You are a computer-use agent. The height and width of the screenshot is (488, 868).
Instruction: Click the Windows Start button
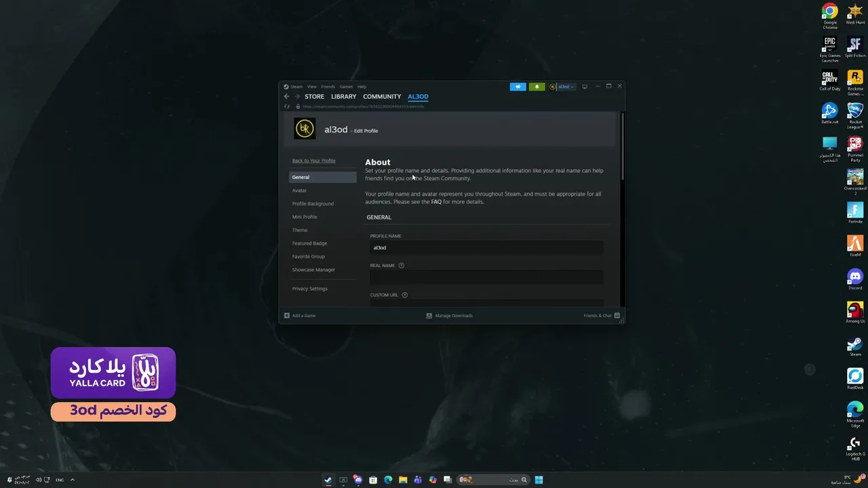(x=538, y=480)
